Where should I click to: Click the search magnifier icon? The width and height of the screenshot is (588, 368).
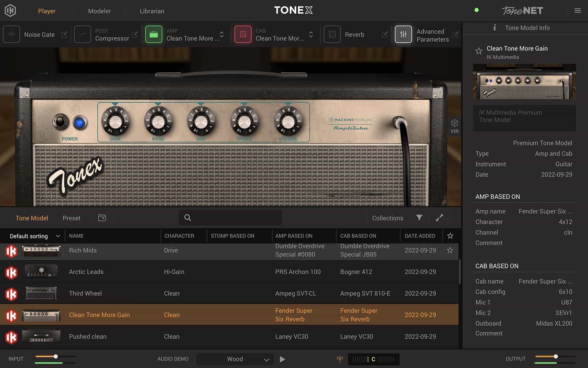pos(188,218)
